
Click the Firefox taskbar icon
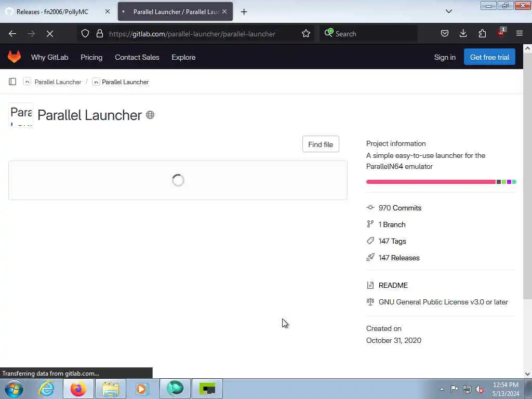78,389
